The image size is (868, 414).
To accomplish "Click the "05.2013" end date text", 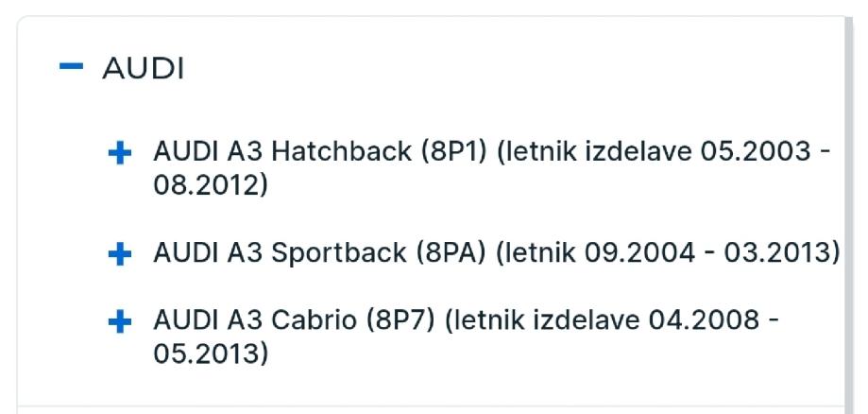I will [x=210, y=353].
